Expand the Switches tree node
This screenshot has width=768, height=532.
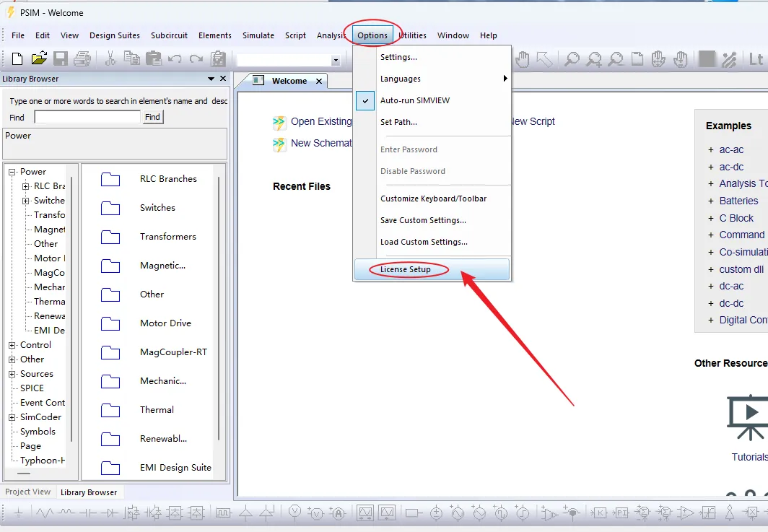point(26,201)
